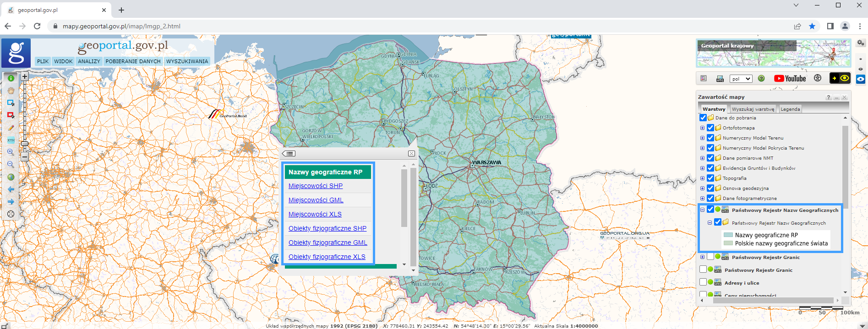Show full extent with globe icon
Screen dimensions: 868x329
pyautogui.click(x=11, y=177)
